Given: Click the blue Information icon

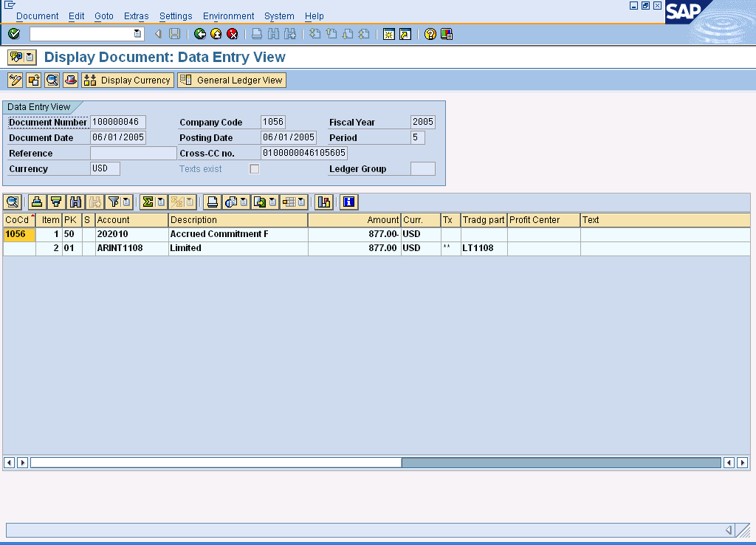Looking at the screenshot, I should [349, 202].
